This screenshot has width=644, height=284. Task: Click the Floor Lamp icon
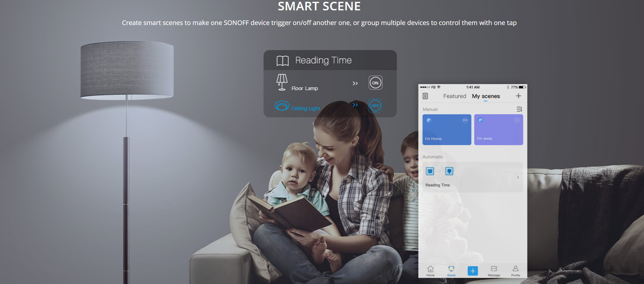pyautogui.click(x=282, y=82)
